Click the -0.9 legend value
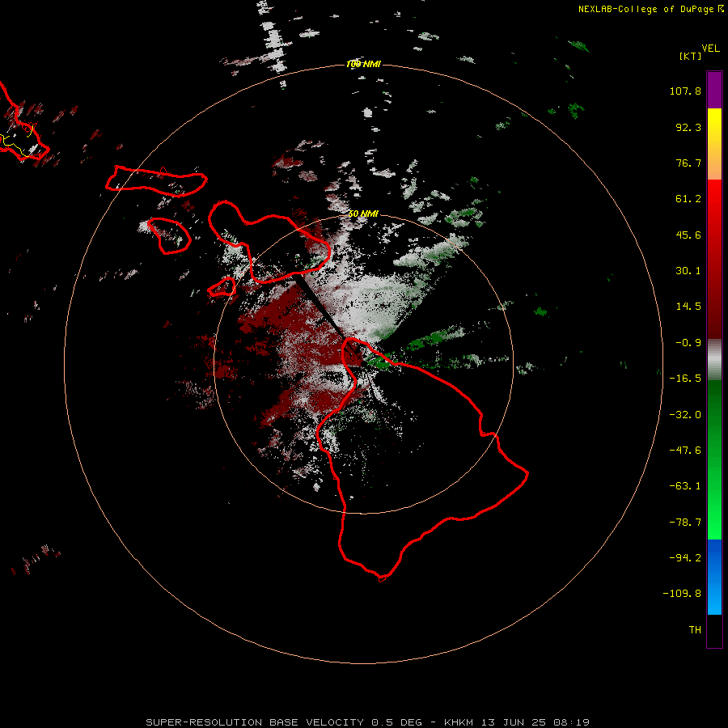Image resolution: width=728 pixels, height=728 pixels. 688,343
